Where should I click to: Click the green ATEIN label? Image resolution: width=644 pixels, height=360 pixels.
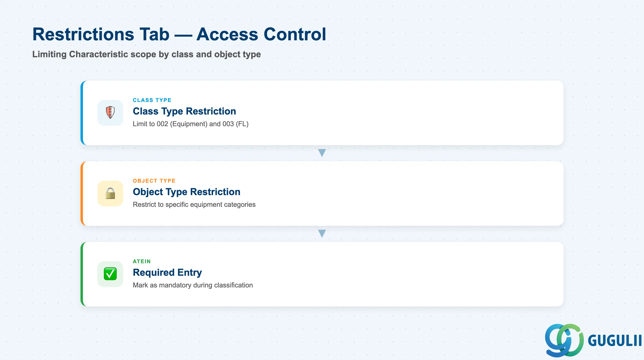point(142,261)
